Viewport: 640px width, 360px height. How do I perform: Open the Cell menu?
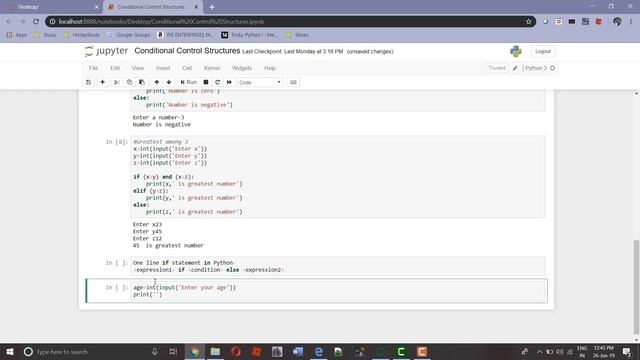(187, 68)
